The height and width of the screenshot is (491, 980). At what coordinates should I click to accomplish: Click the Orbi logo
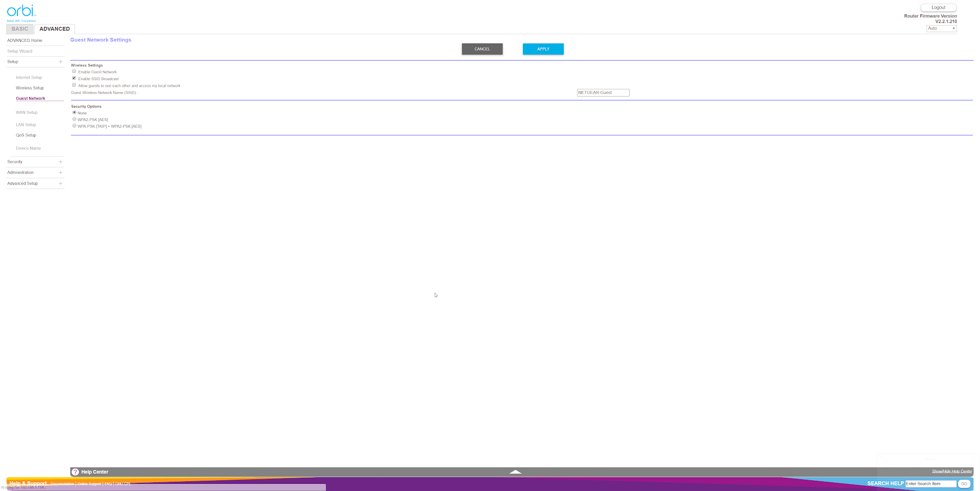point(21,12)
